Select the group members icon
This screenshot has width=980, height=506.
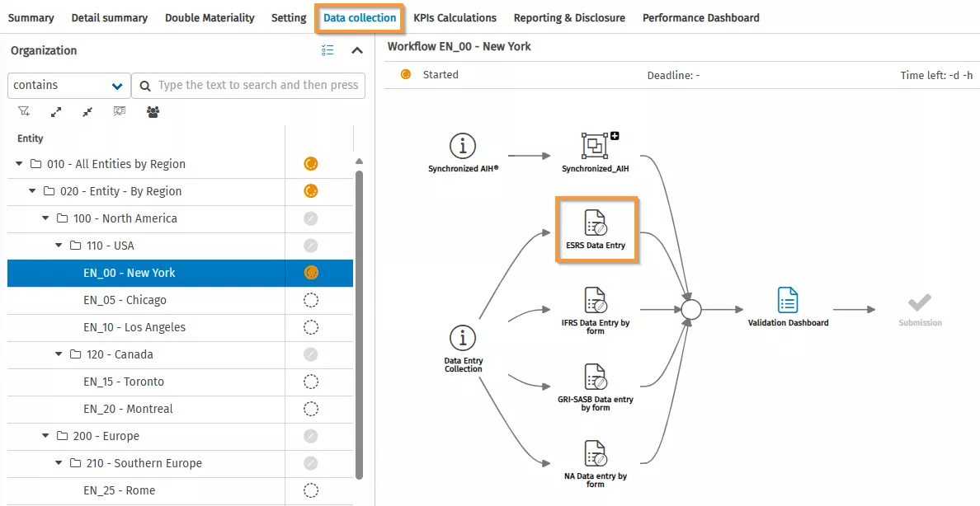pyautogui.click(x=153, y=110)
